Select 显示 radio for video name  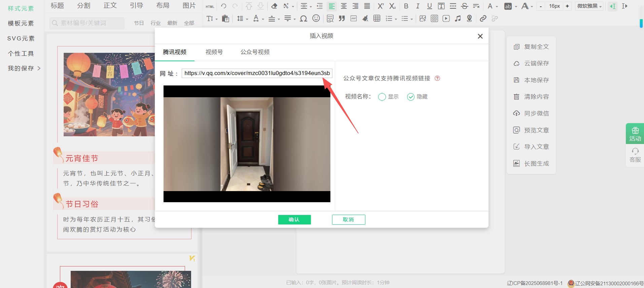point(382,97)
